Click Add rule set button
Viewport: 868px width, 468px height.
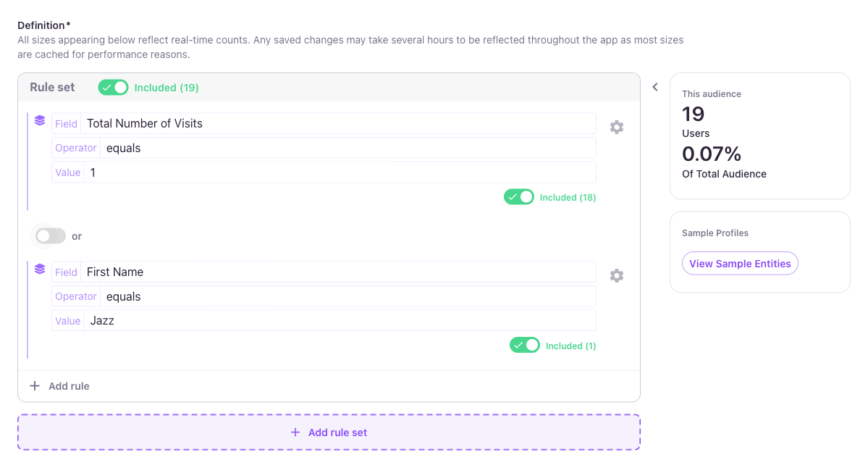[329, 432]
